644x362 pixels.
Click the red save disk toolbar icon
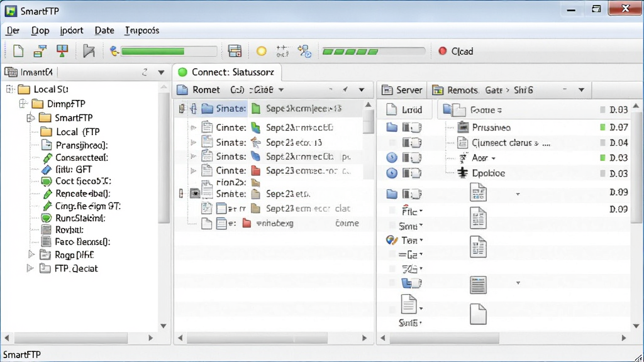(x=235, y=51)
